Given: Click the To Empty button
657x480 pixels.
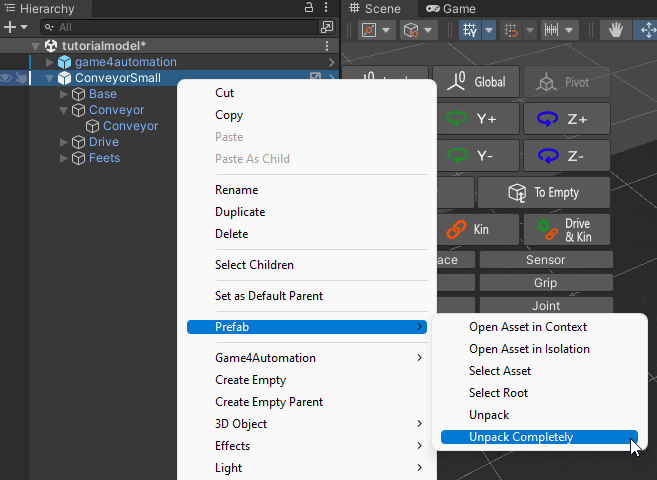Looking at the screenshot, I should click(x=545, y=192).
